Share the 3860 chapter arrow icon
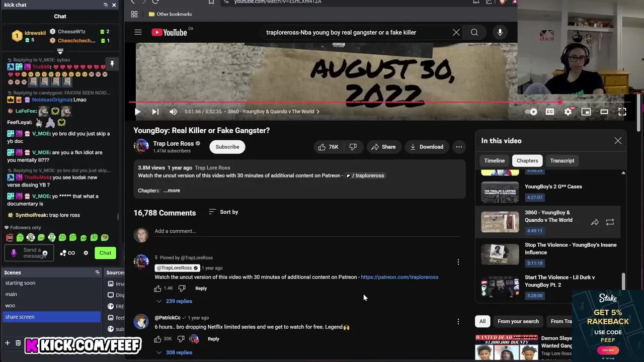Viewport: 644px width, 362px height. click(595, 222)
